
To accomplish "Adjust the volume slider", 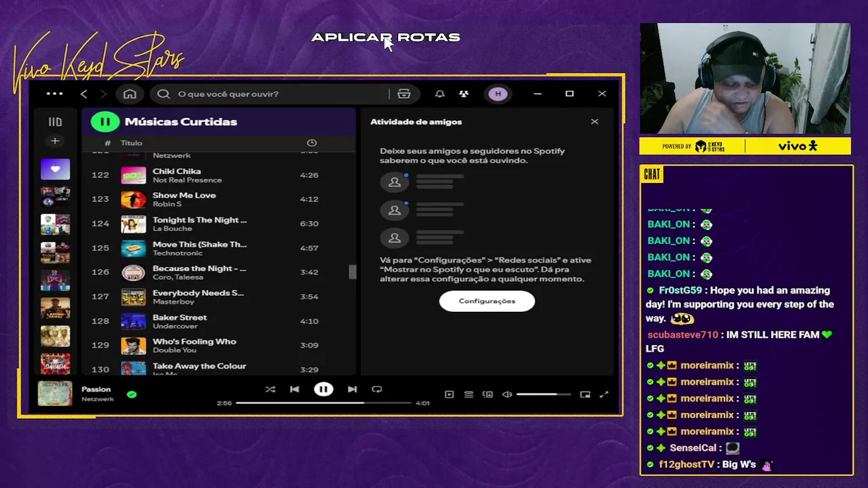I will click(x=543, y=394).
